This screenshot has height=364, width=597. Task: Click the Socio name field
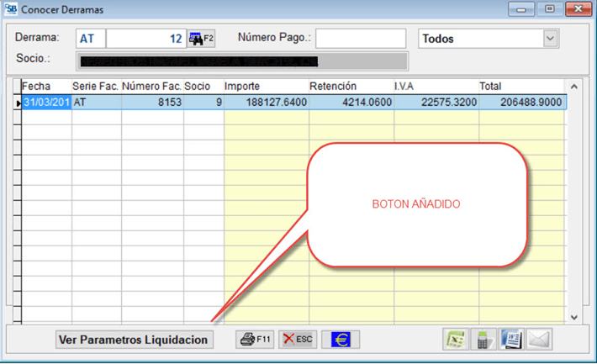[242, 61]
